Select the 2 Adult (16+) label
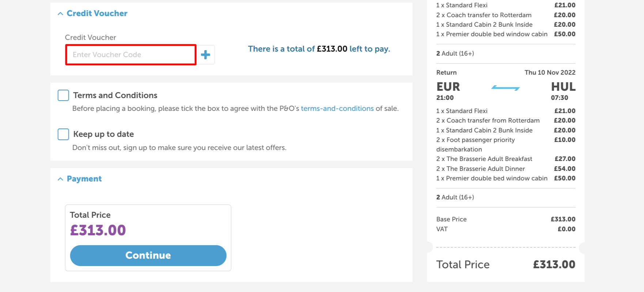 455,53
